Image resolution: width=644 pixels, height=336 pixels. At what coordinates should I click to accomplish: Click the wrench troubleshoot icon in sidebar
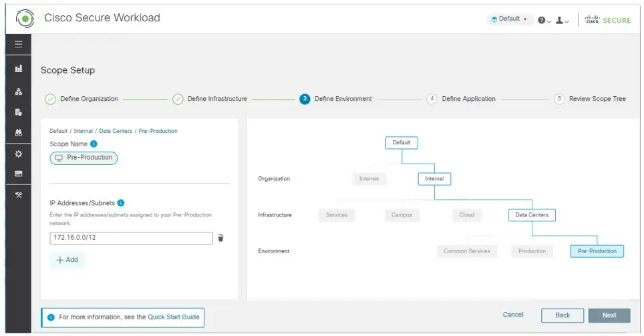tap(18, 194)
